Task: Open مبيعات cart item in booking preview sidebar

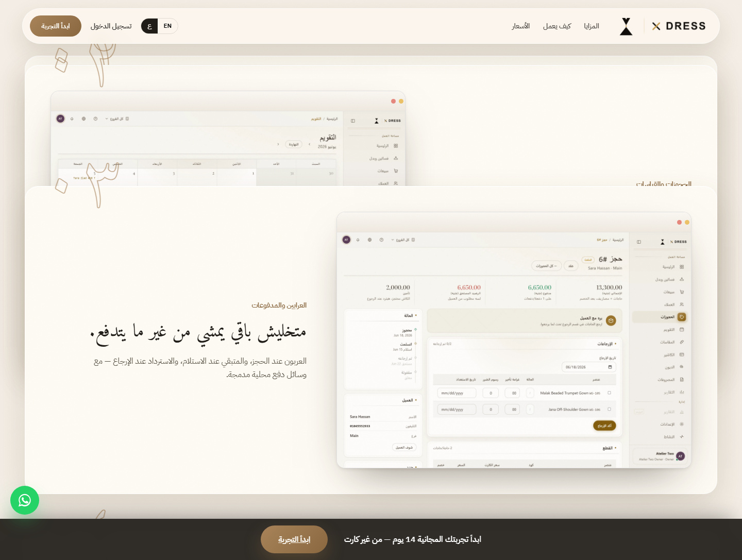Action: [673, 292]
